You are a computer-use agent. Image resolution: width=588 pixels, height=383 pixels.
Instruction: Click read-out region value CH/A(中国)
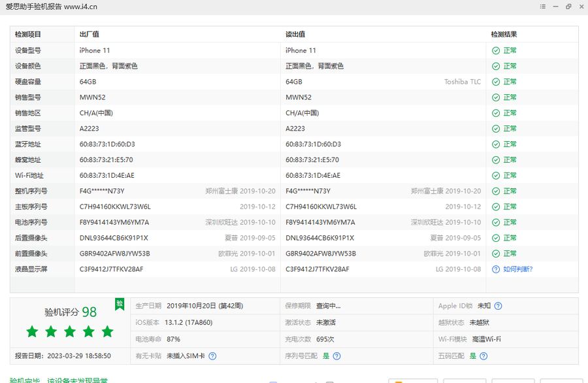(x=302, y=113)
